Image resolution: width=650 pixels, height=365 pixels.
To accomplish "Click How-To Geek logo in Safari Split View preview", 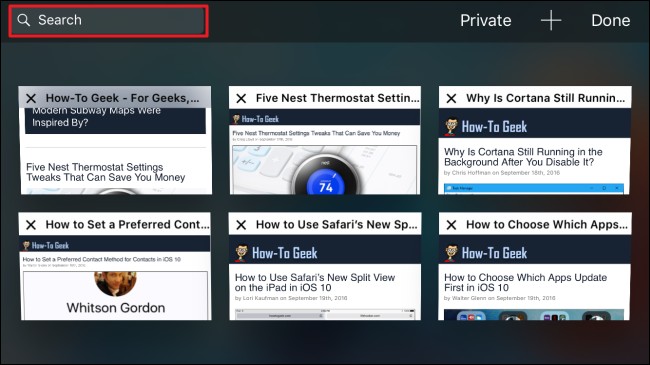I will (x=276, y=253).
